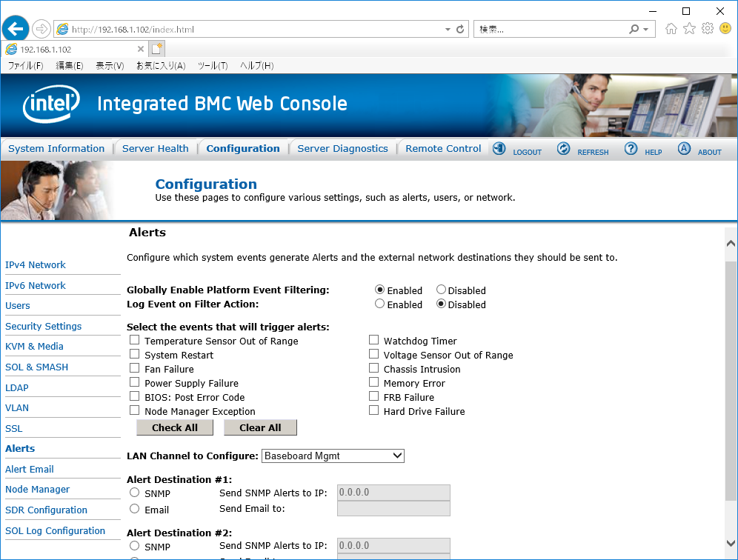Screen dimensions: 738x560
Task: Open the ヘルプ(H) menu
Action: 257,66
